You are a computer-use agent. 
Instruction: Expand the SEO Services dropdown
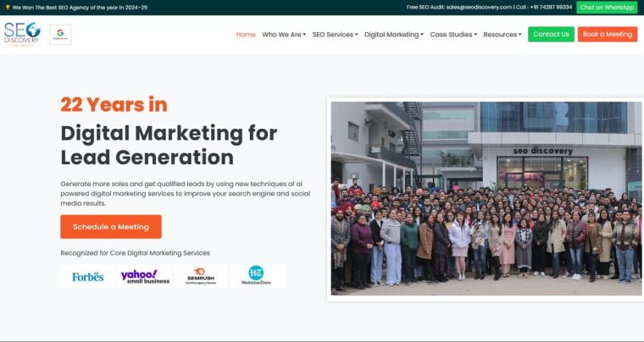pyautogui.click(x=335, y=35)
